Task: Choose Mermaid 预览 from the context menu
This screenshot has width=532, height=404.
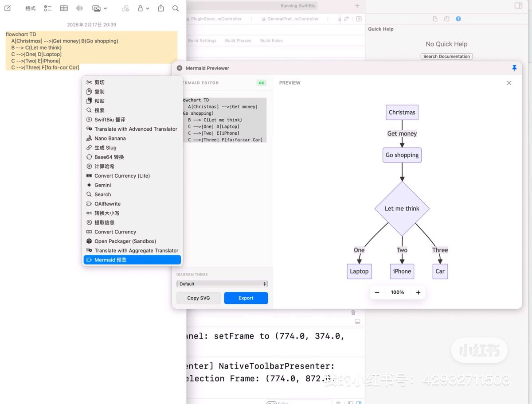Action: 132,260
